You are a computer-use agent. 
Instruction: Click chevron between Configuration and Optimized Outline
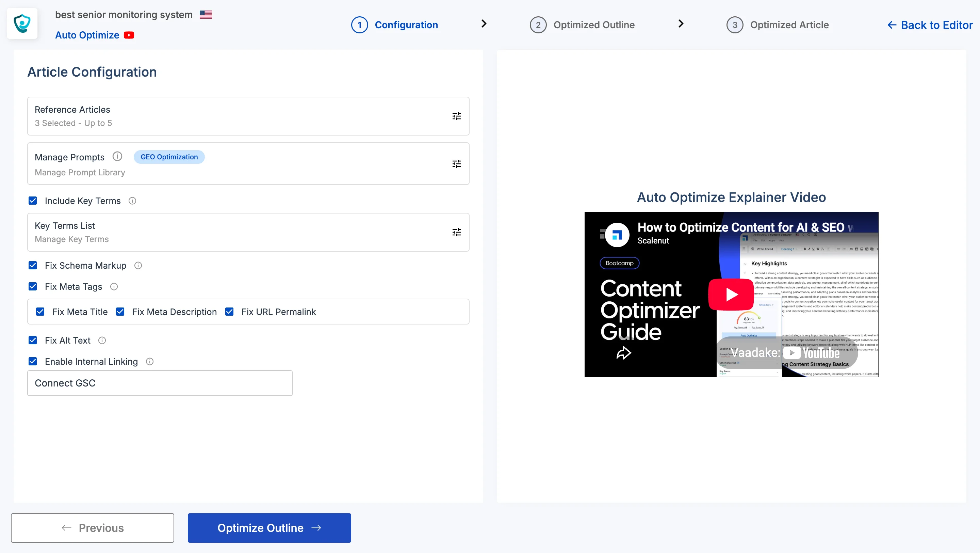pyautogui.click(x=484, y=23)
